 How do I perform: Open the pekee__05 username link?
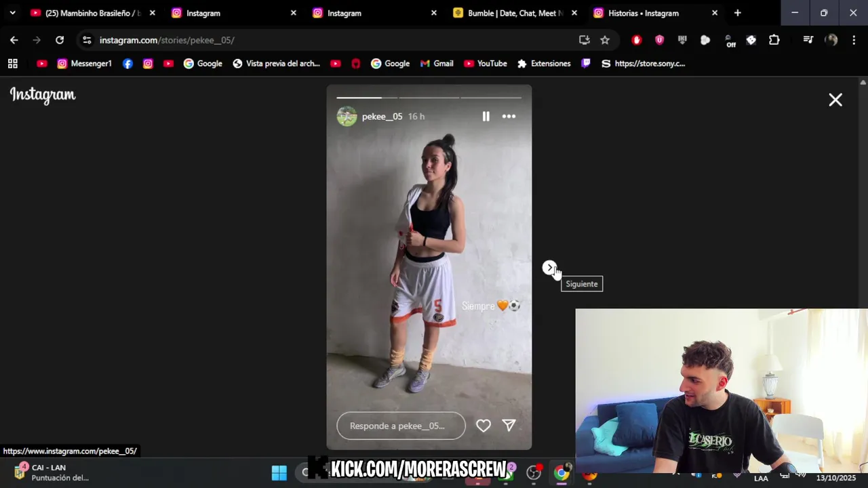click(382, 117)
